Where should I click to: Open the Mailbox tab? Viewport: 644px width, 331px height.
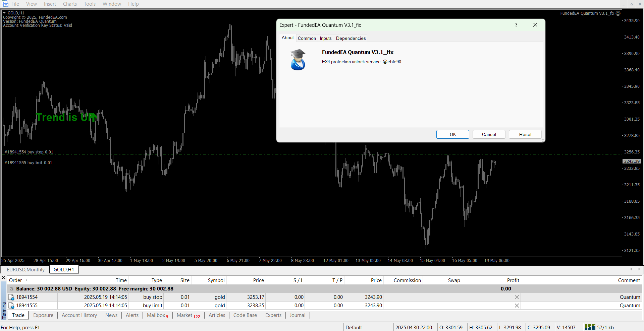[x=157, y=315]
